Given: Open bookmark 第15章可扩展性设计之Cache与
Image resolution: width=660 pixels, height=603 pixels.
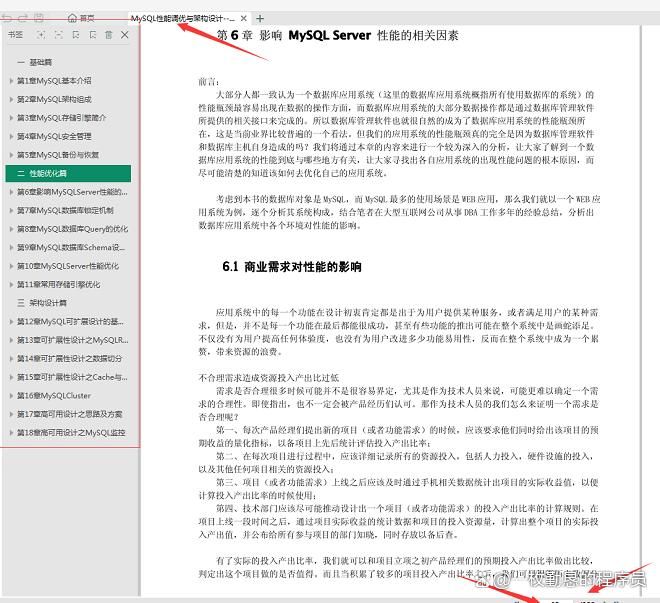Looking at the screenshot, I should pos(72,377).
